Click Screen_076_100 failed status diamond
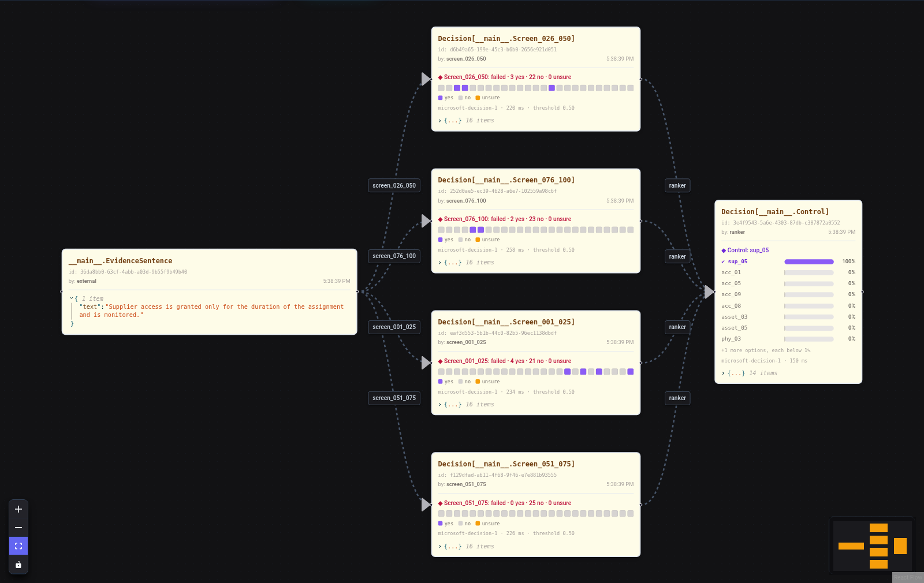Viewport: 924px width, 583px height. [441, 219]
